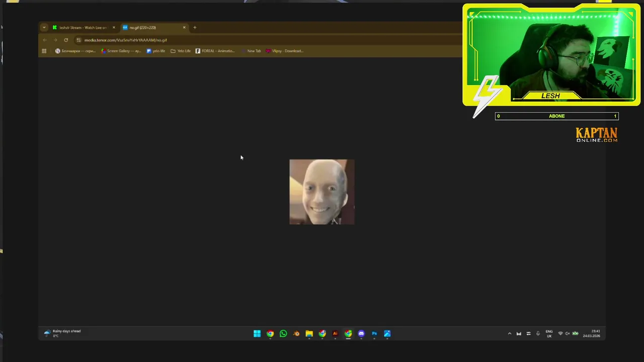Image resolution: width=644 pixels, height=362 pixels.
Task: Open the Wi-Fi network settings
Action: point(560,333)
